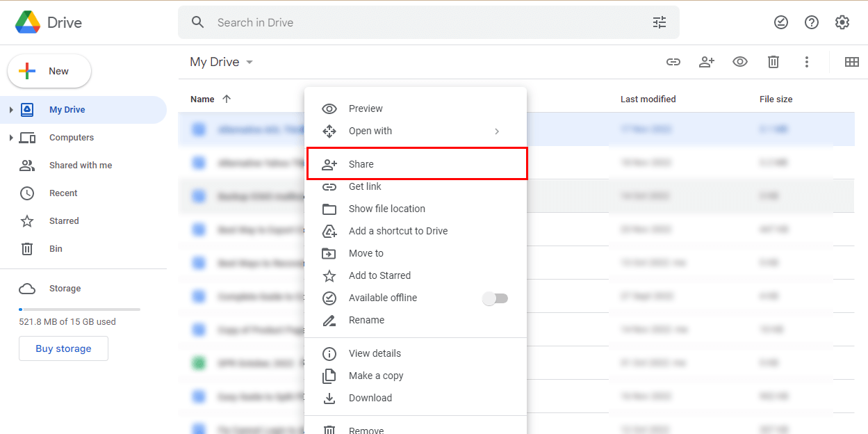This screenshot has height=434, width=868.
Task: Switch to grid layout view
Action: pyautogui.click(x=852, y=62)
